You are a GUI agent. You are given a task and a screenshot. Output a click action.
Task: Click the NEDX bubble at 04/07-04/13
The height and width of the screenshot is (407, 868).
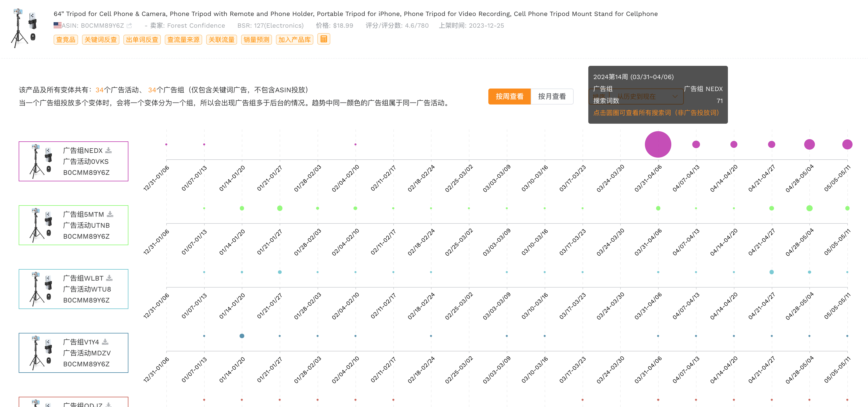[696, 144]
